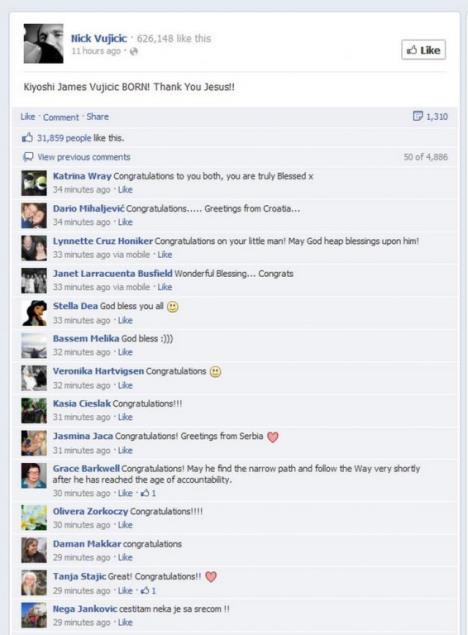
Task: Like Katrina Wray's comment
Action: (125, 190)
